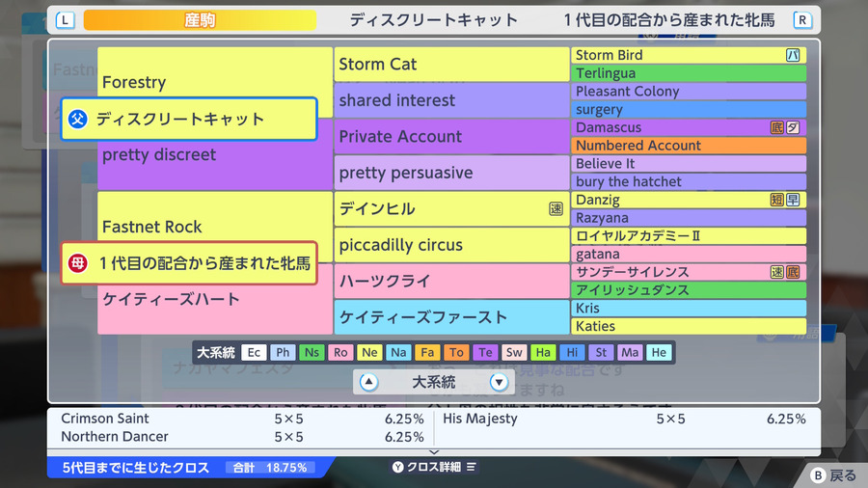Image resolution: width=868 pixels, height=488 pixels.
Task: Click the Northern Dancer cross row
Action: click(242, 437)
